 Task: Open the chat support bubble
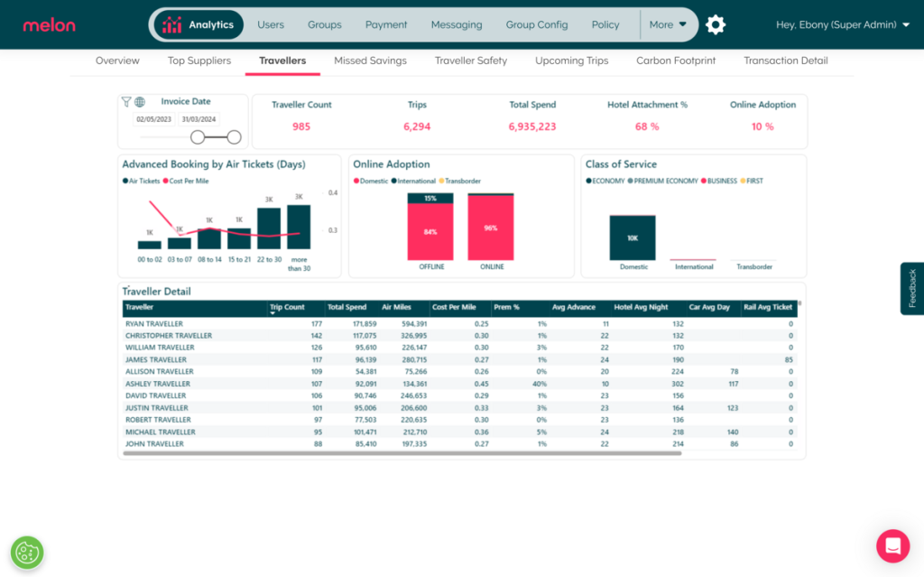[892, 545]
